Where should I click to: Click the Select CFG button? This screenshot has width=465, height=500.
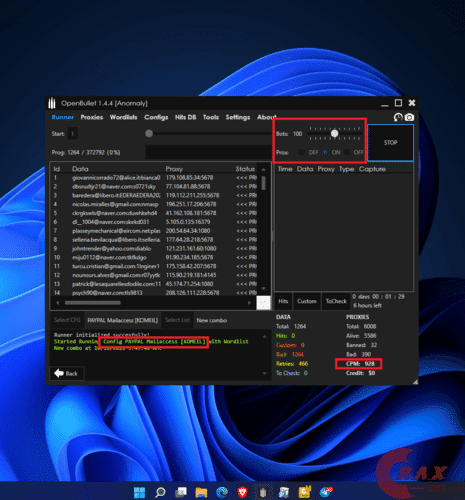[67, 320]
